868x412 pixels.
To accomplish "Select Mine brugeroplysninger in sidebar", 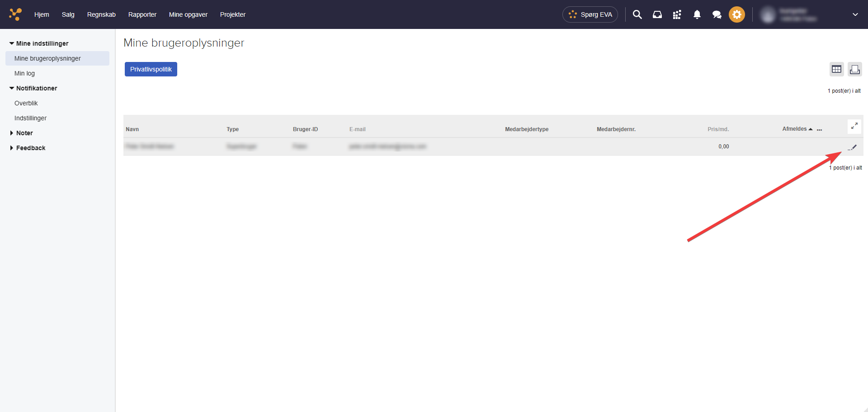I will [57, 58].
